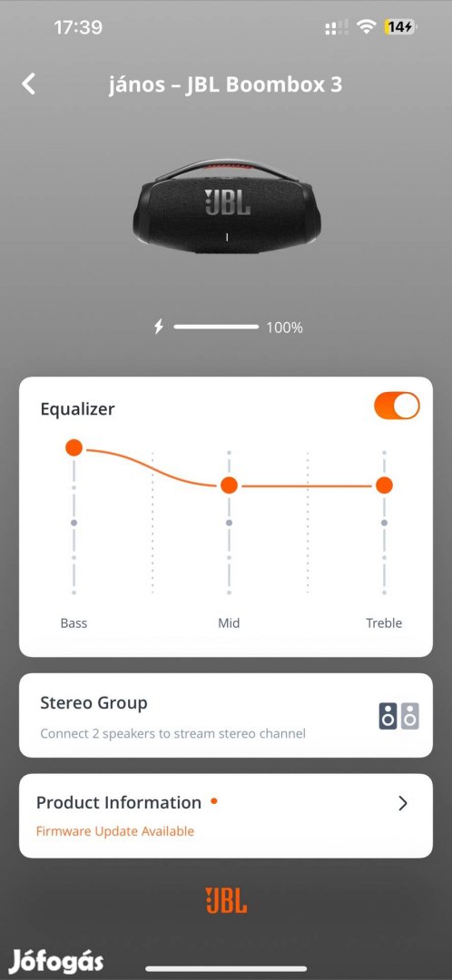The height and width of the screenshot is (980, 452).
Task: Click the charging bolt icon
Action: 159,327
